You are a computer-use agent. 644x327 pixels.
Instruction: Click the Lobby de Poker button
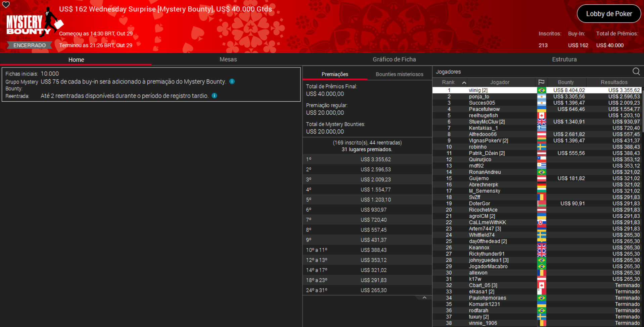click(x=609, y=13)
